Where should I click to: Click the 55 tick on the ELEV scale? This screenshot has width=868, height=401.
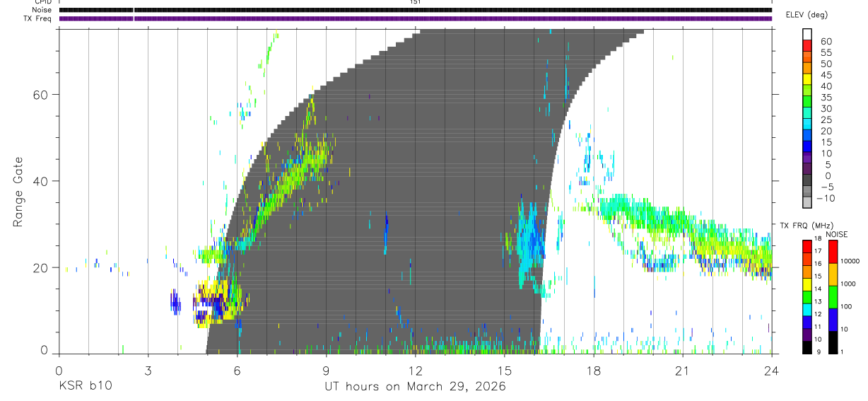click(x=826, y=52)
